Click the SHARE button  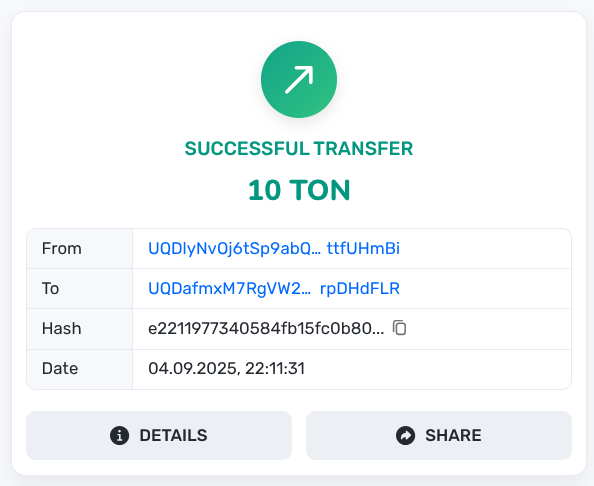click(x=439, y=435)
